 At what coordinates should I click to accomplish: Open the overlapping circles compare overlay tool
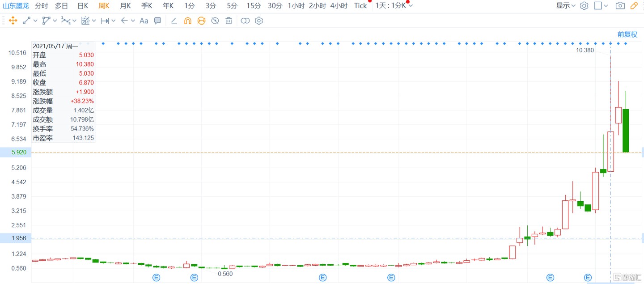tap(245, 21)
